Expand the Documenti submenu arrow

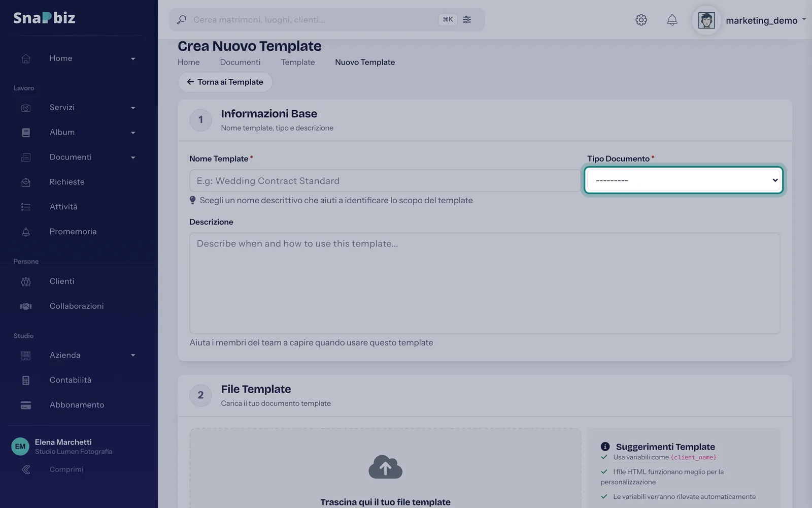133,158
